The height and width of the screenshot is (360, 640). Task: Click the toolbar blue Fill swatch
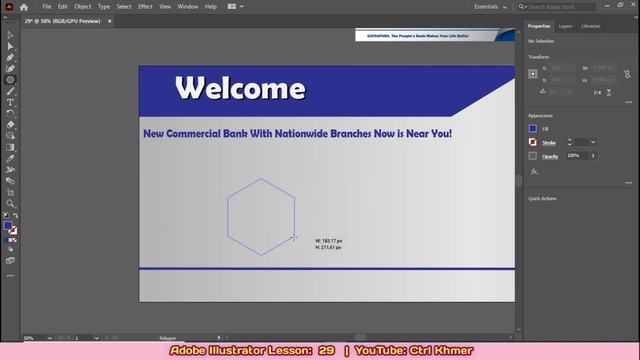click(8, 225)
